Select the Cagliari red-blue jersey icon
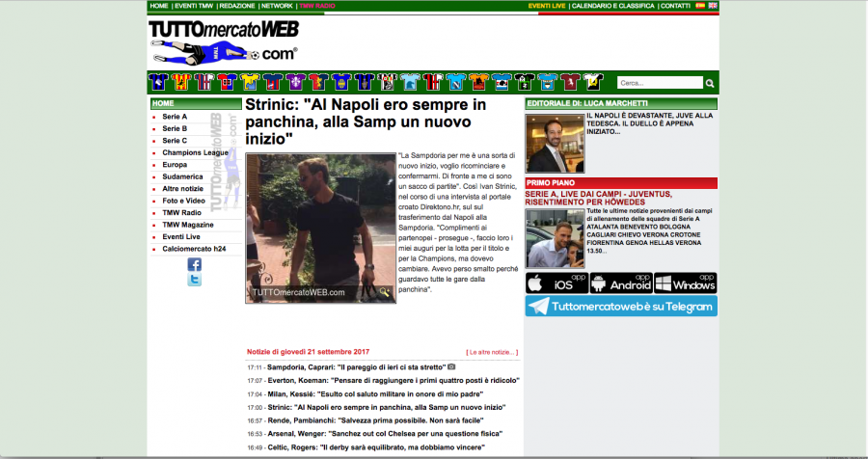Viewport: 868px width, 459px height. [x=227, y=82]
